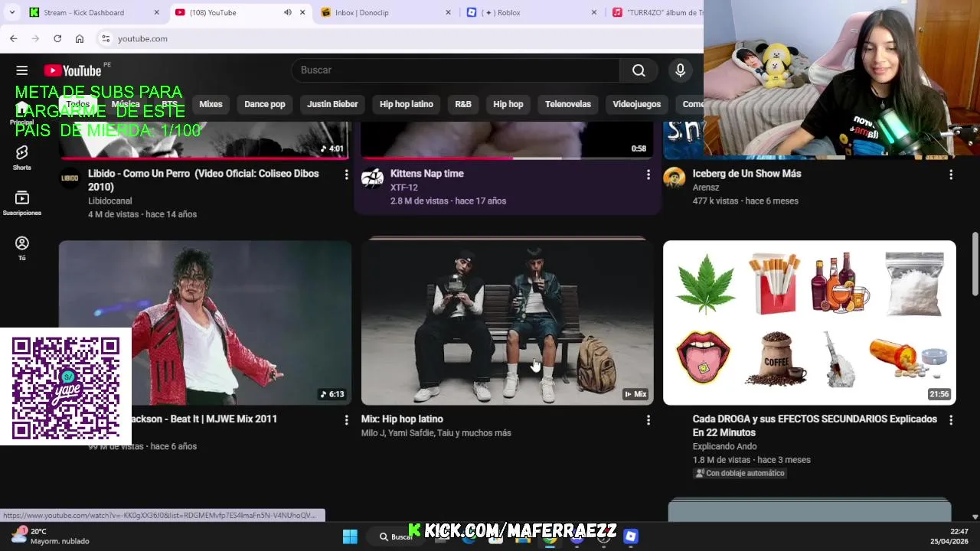Close the Kick Dashboard tab
This screenshot has width=980, height=551.
pos(157,12)
